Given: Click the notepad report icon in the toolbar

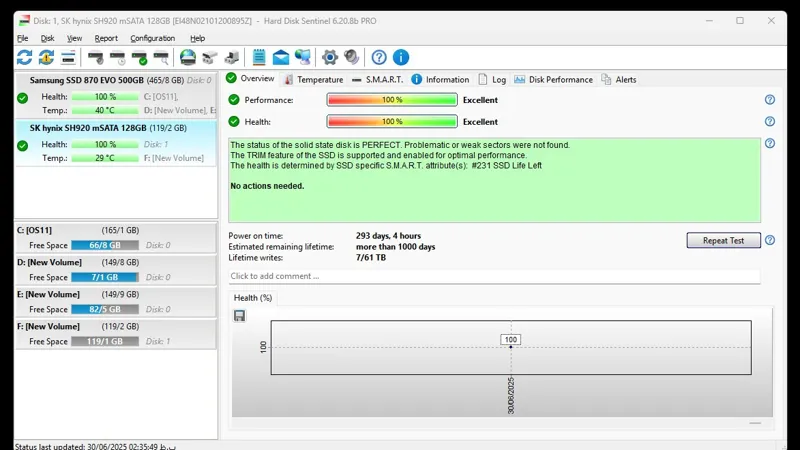Looking at the screenshot, I should pos(259,58).
